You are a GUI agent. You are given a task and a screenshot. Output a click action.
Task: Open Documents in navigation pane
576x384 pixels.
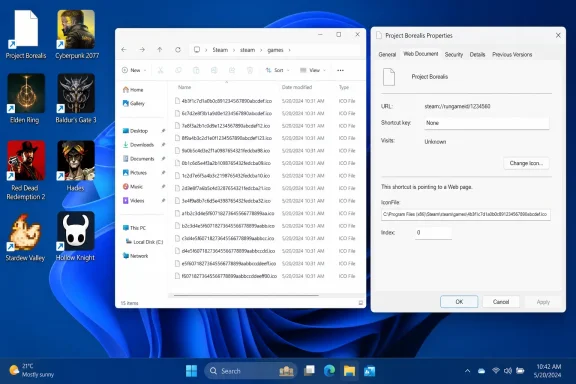coord(138,159)
